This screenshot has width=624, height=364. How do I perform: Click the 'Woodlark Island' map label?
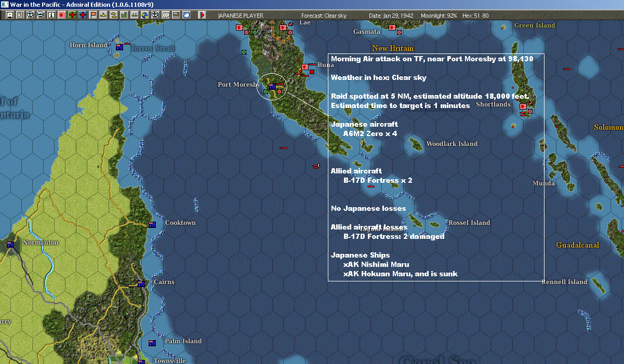click(452, 144)
